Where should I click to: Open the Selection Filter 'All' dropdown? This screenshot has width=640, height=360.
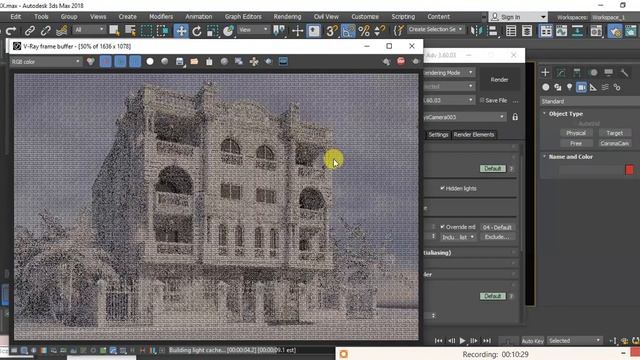coord(89,29)
